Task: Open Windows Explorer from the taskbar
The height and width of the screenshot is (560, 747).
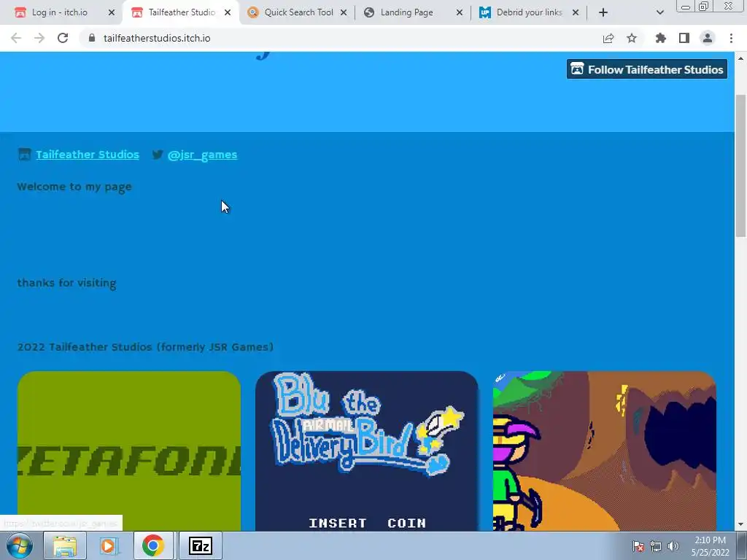Action: coord(65,545)
